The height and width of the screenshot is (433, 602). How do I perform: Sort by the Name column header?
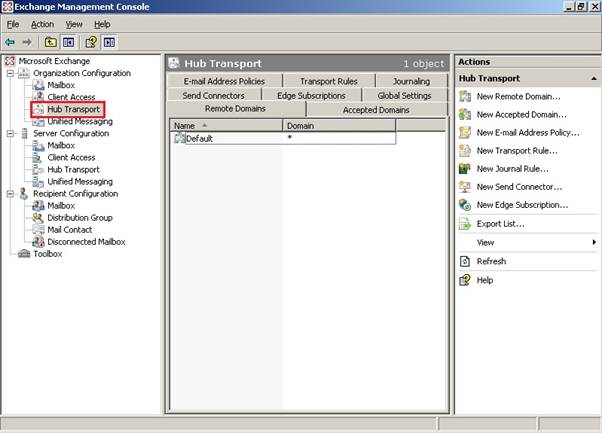[x=226, y=126]
